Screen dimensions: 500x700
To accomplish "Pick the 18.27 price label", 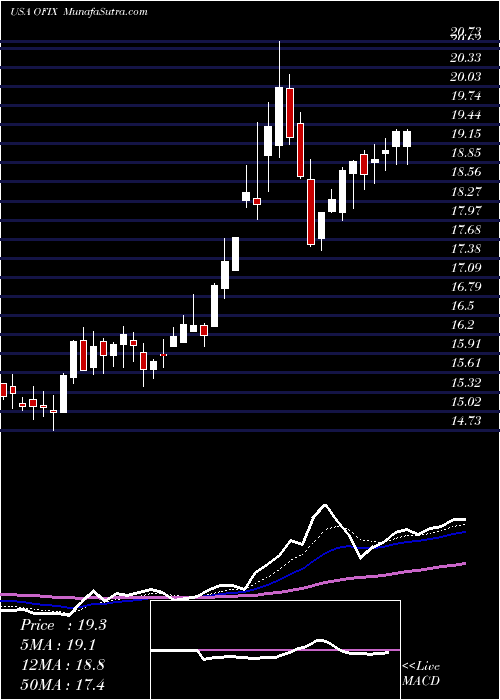I will 466,192.
